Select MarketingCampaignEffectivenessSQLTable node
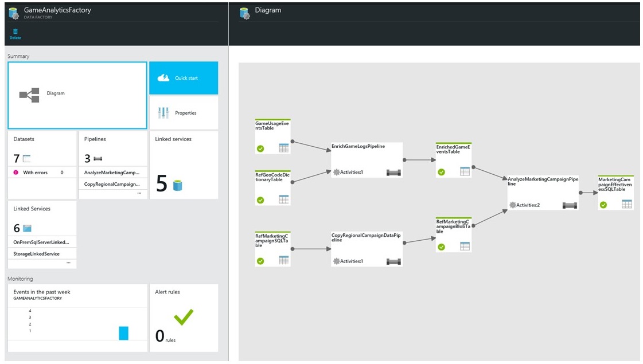The width and height of the screenshot is (643, 364). pos(616,193)
